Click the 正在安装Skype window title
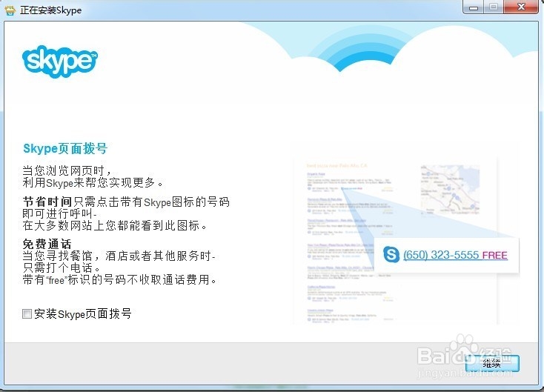The width and height of the screenshot is (544, 392). point(51,10)
